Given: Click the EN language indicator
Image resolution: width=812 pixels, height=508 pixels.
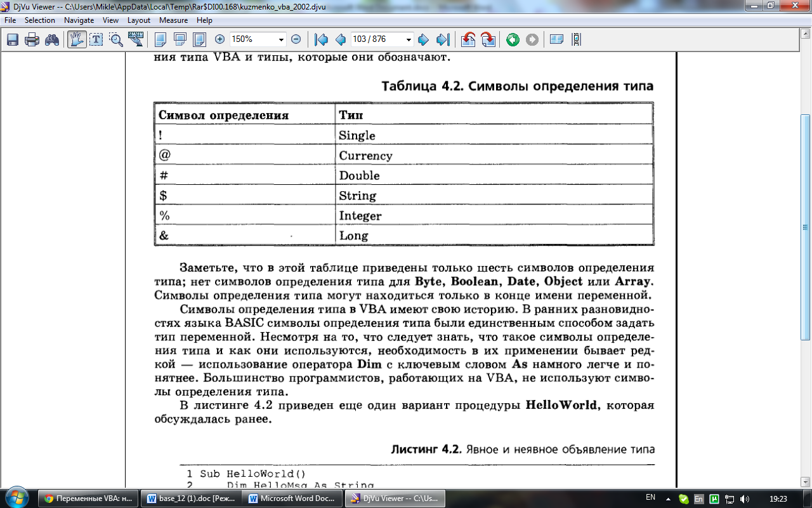Looking at the screenshot, I should point(650,497).
